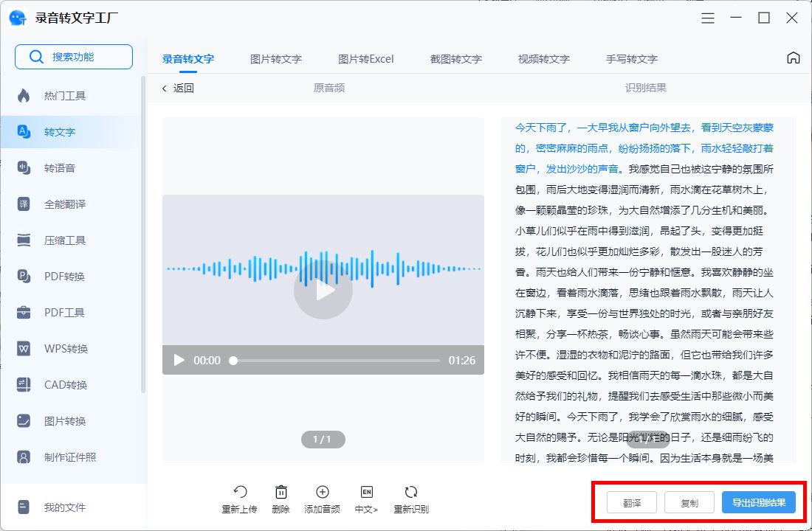Open 我的文件 label in sidebar
812x531 pixels.
(65, 507)
